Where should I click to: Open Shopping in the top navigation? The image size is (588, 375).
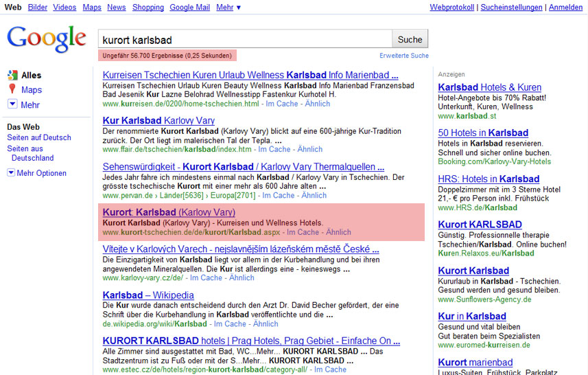click(148, 7)
